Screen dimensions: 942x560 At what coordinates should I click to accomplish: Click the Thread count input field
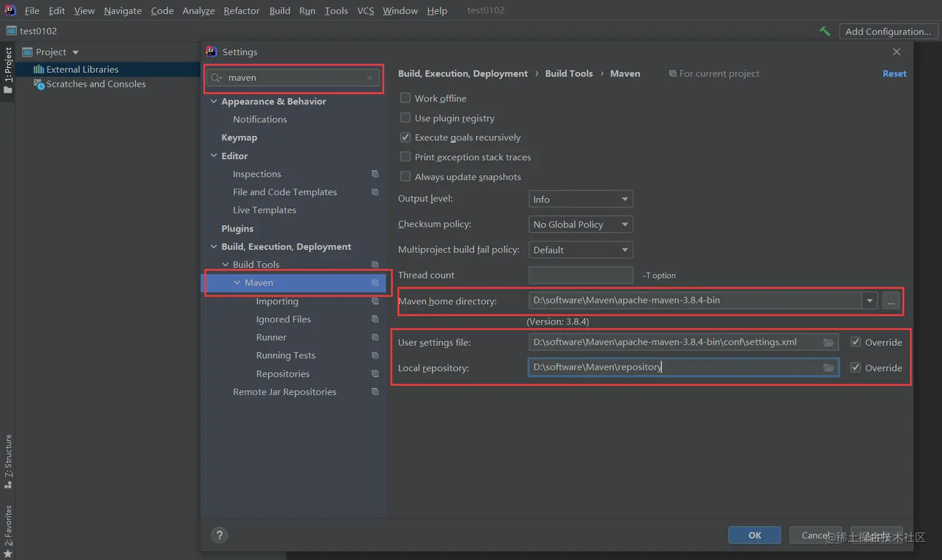(x=581, y=275)
